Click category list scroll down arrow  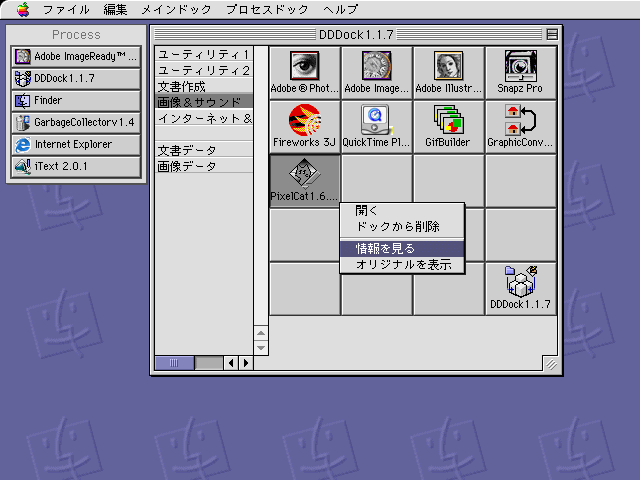[x=261, y=348]
